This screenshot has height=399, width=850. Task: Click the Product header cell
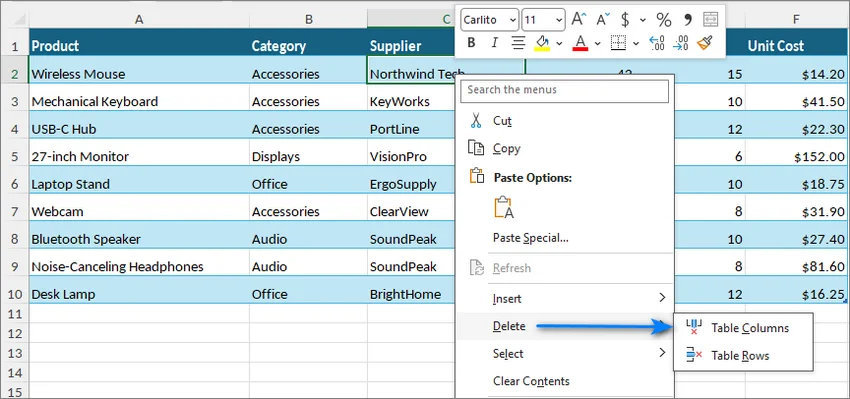[x=139, y=46]
